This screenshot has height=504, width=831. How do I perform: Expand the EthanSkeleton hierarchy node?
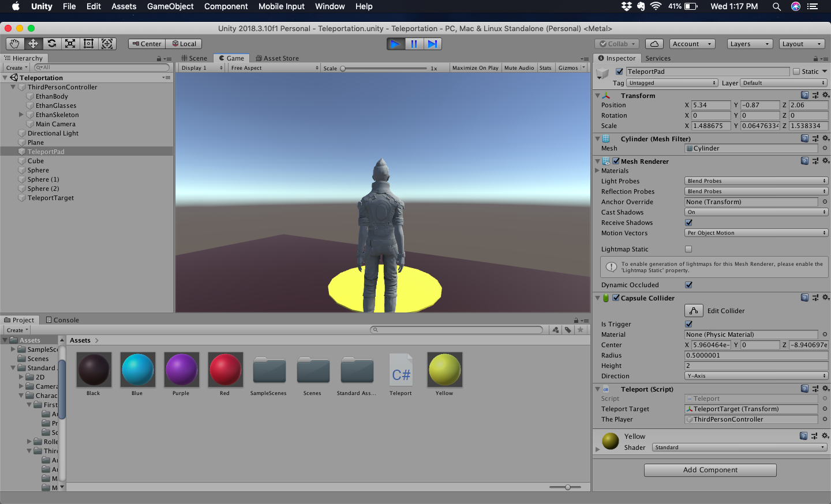tap(21, 115)
